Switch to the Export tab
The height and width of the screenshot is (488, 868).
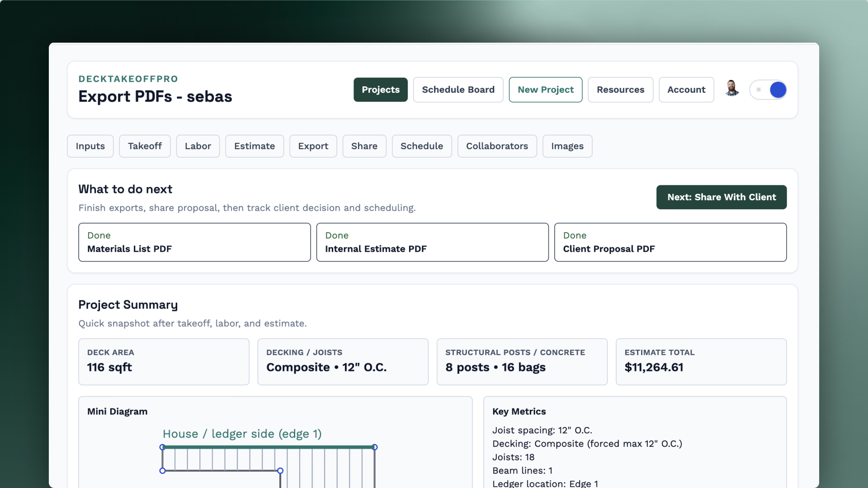click(313, 146)
